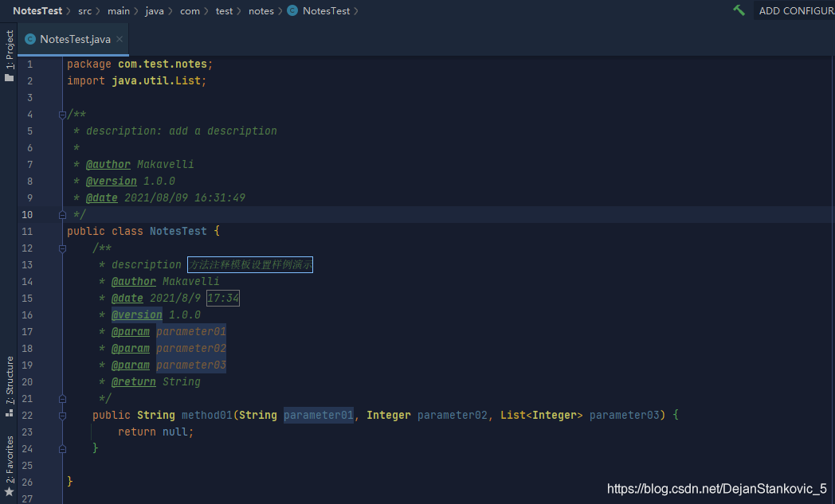Click parameter02 in the Javadoc
Viewport: 835px width, 504px height.
[191, 349]
